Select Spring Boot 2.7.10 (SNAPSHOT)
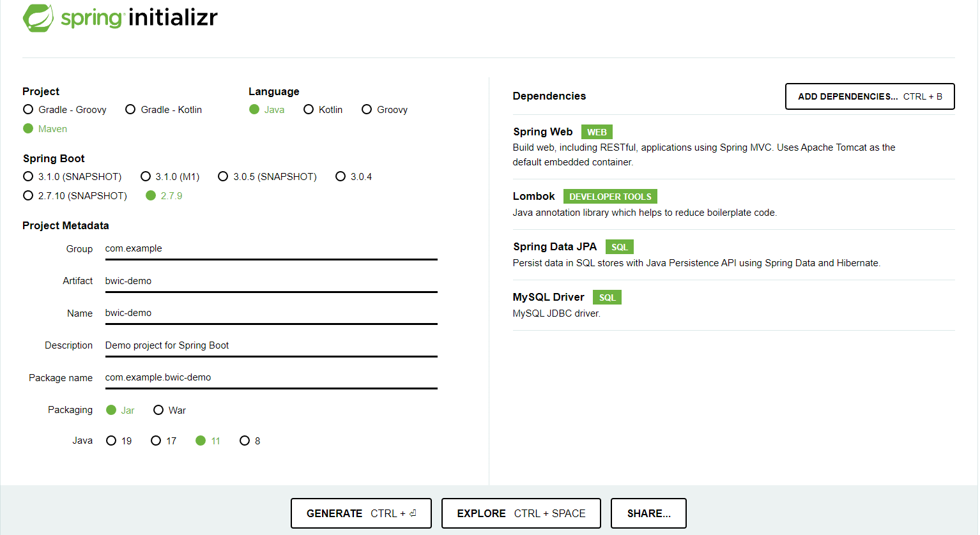 tap(75, 196)
